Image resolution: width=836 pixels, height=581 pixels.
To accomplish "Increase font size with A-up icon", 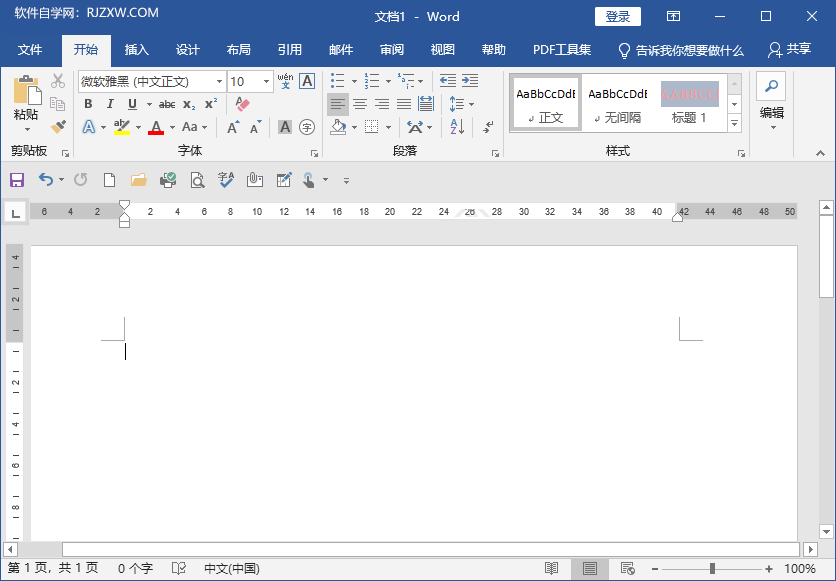I will pyautogui.click(x=233, y=127).
